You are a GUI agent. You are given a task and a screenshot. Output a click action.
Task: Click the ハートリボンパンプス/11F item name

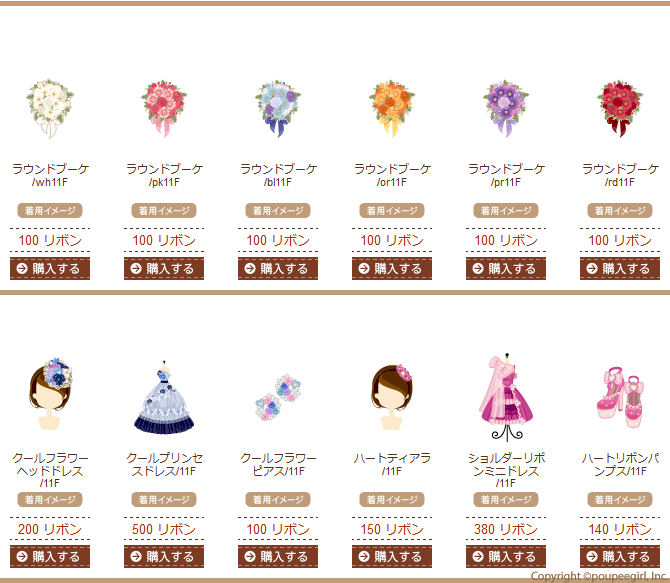(620, 465)
